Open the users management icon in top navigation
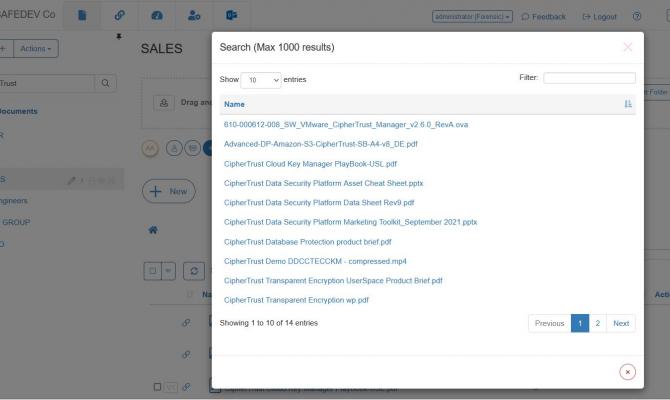The height and width of the screenshot is (400, 670). (x=194, y=16)
